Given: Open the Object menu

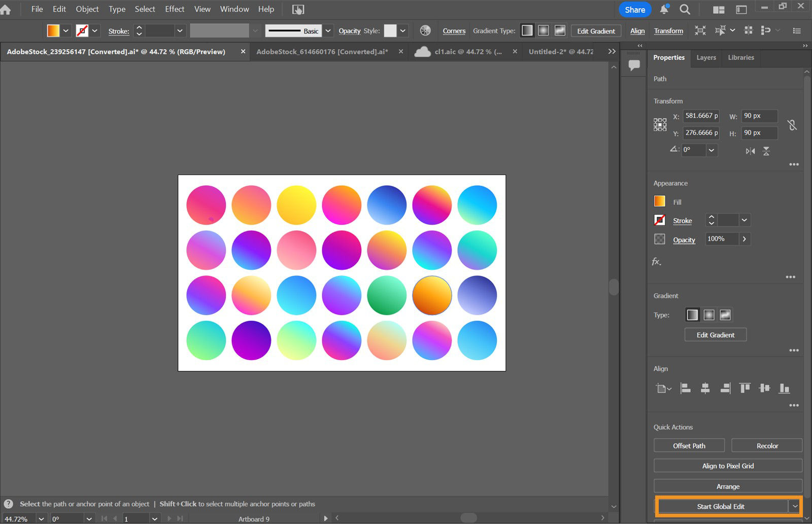Looking at the screenshot, I should (x=87, y=9).
